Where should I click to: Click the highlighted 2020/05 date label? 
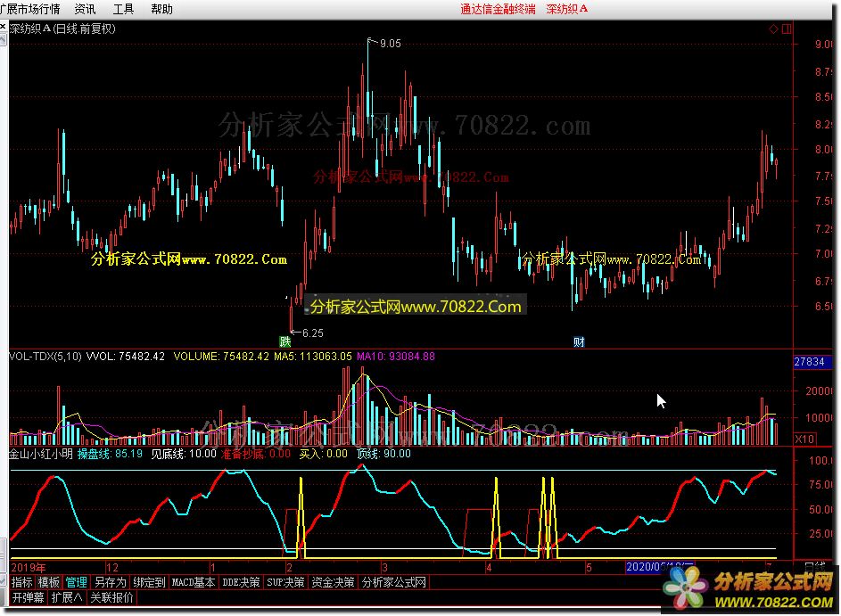point(660,567)
